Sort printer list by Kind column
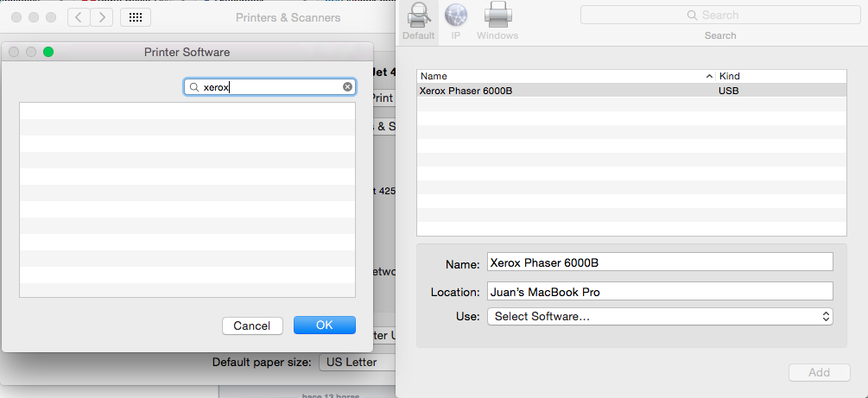This screenshot has width=868, height=398. 781,76
